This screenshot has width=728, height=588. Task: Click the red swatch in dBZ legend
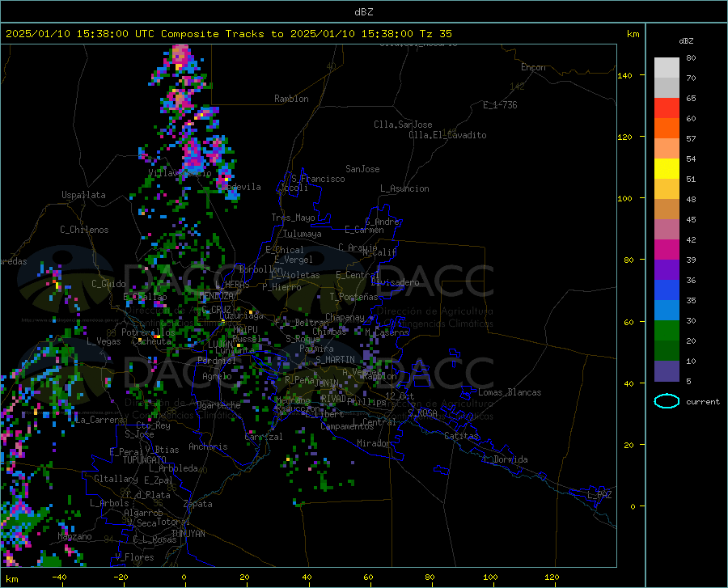[667, 108]
